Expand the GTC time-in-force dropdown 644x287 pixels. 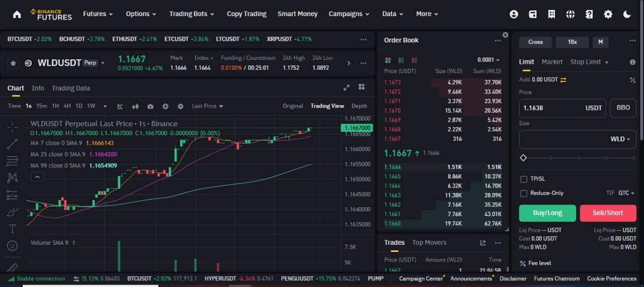(626, 193)
